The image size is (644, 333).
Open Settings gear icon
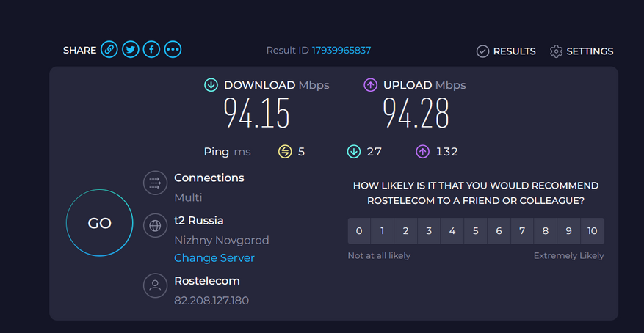pos(556,51)
